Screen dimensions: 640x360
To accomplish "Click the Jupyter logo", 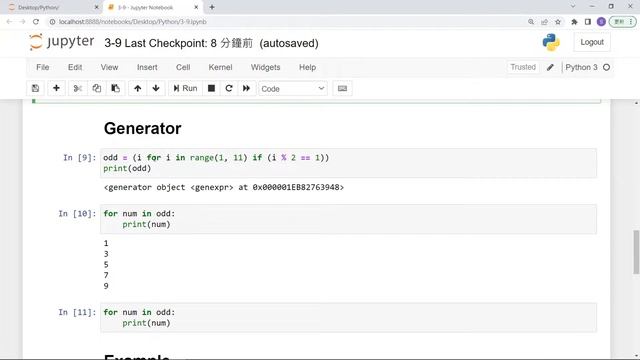I will (62, 42).
